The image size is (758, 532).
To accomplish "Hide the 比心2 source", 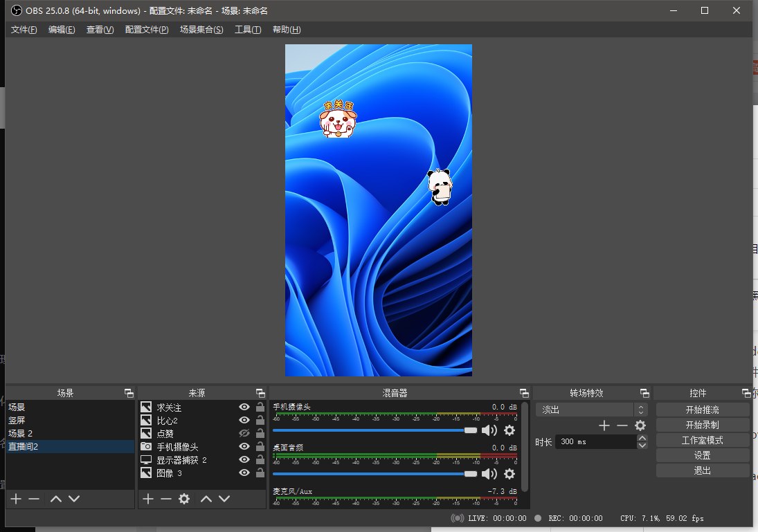I will click(x=244, y=420).
